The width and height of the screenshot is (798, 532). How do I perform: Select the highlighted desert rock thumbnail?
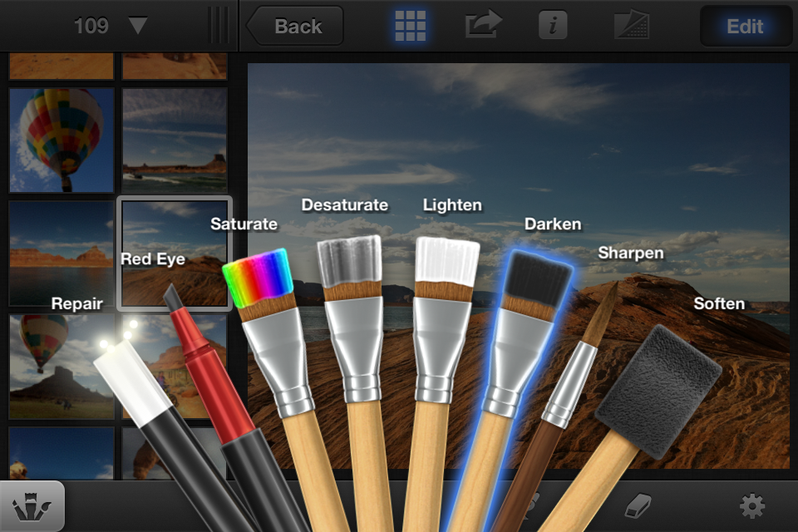pos(175,253)
